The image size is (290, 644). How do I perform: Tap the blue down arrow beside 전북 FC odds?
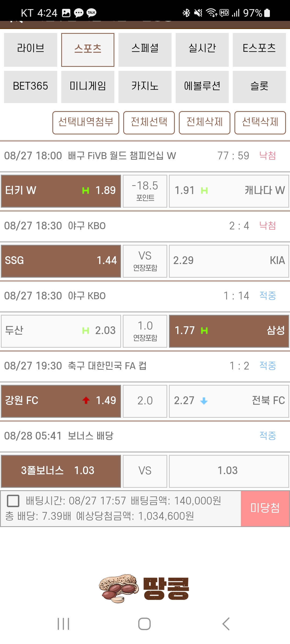click(x=204, y=401)
